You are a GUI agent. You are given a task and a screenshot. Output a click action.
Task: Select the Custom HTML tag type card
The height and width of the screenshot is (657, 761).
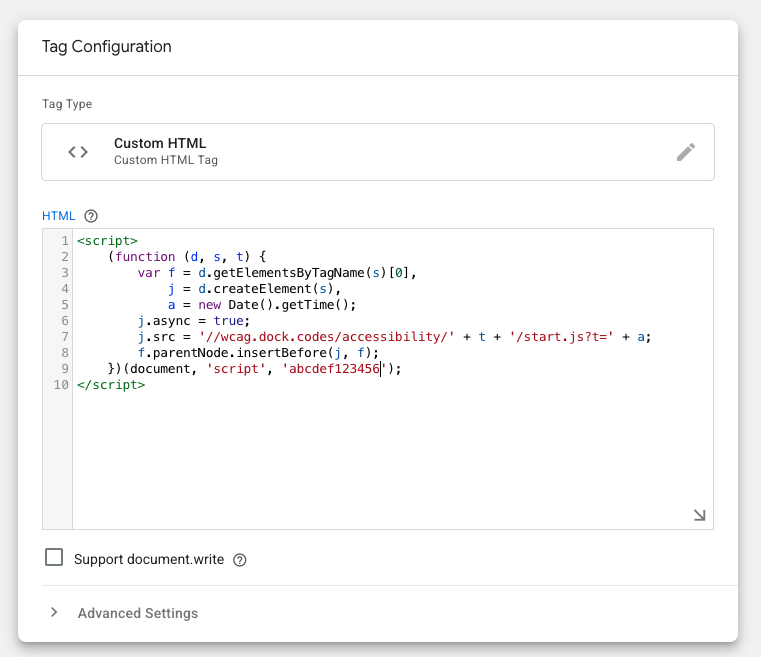pos(378,152)
